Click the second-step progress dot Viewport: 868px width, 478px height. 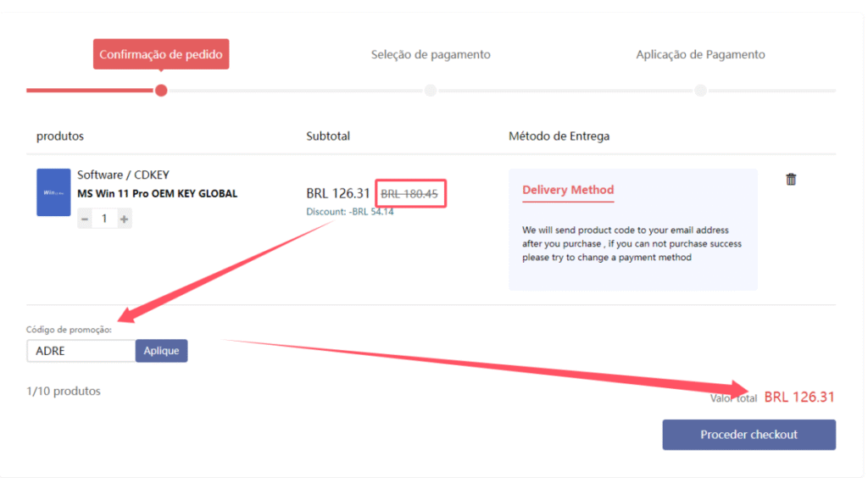coord(431,91)
